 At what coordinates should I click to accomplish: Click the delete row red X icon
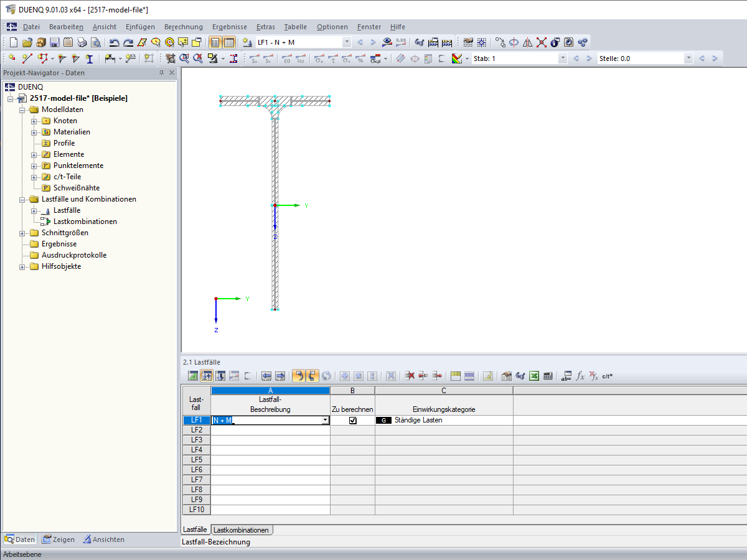coord(410,376)
